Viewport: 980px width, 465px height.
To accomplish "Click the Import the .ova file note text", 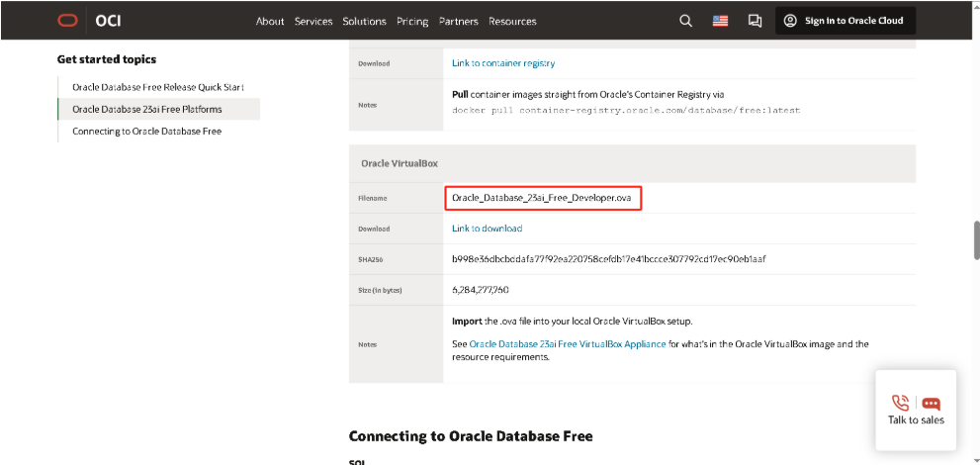I will pos(573,322).
